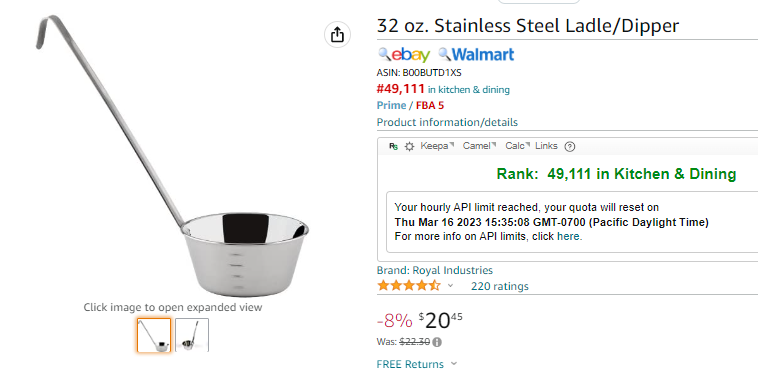The height and width of the screenshot is (374, 758).
Task: Search this product on Walmart
Action: click(476, 55)
